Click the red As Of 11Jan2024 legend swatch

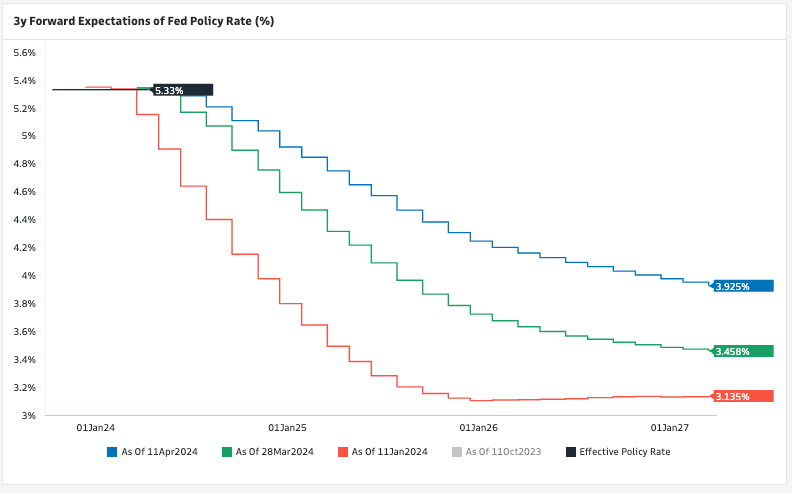tap(343, 452)
